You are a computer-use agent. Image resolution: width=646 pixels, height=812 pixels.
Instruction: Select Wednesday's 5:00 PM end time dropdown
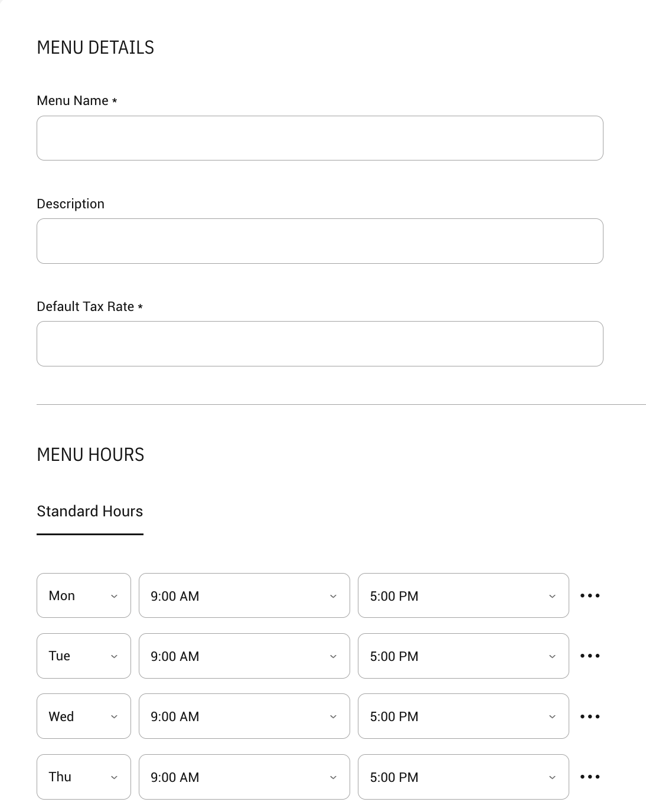click(463, 716)
